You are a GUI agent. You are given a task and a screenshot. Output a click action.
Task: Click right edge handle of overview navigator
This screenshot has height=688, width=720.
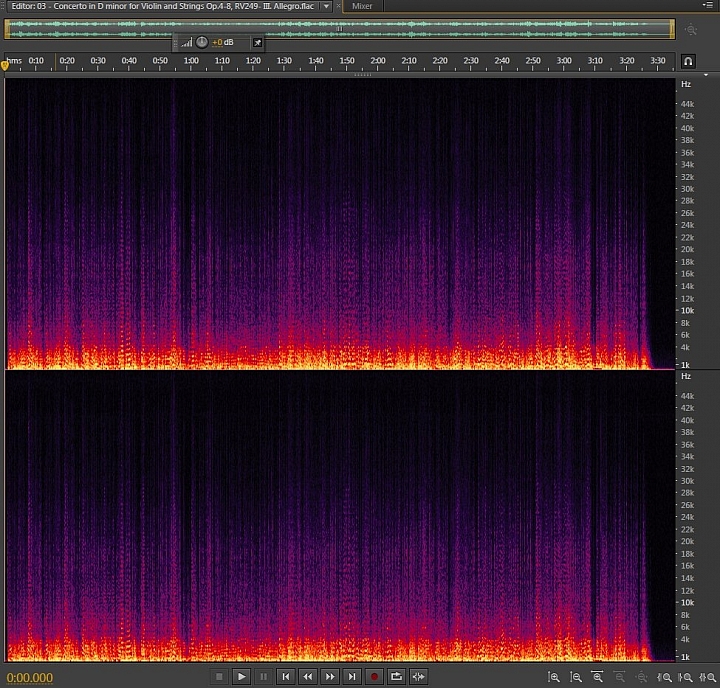[673, 29]
